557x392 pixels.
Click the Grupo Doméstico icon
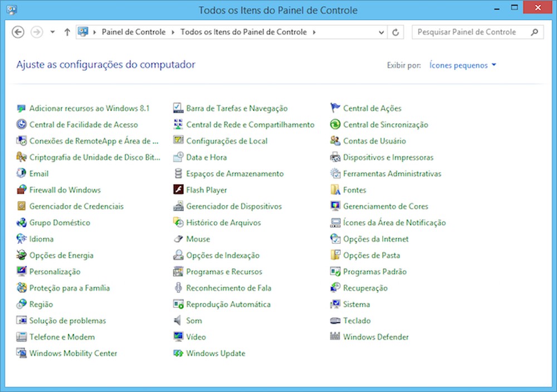tap(21, 222)
